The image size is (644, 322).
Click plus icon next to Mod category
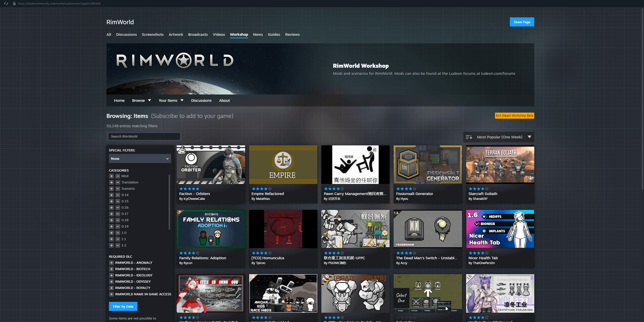pos(111,176)
